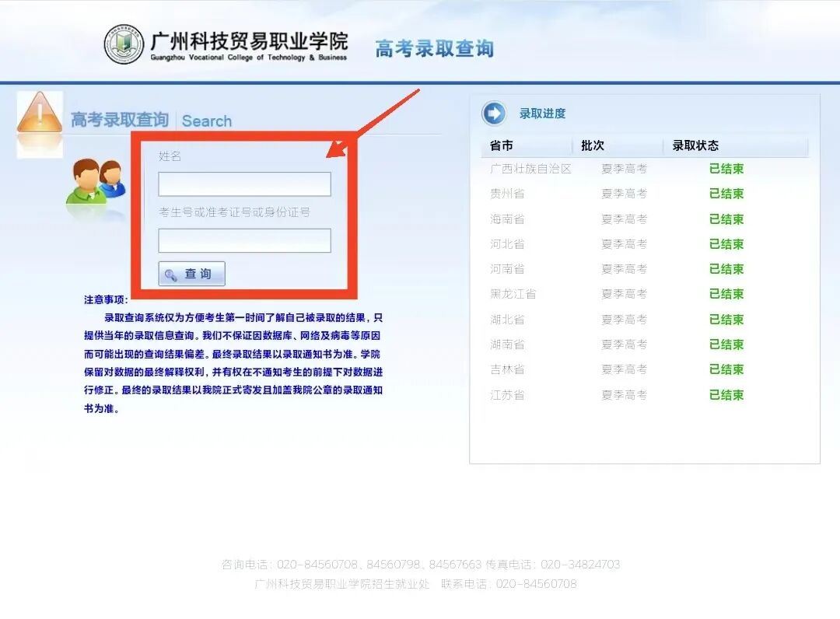Click the 广州科技贸易职业学院 college name
This screenshot has width=840, height=619.
click(x=249, y=40)
